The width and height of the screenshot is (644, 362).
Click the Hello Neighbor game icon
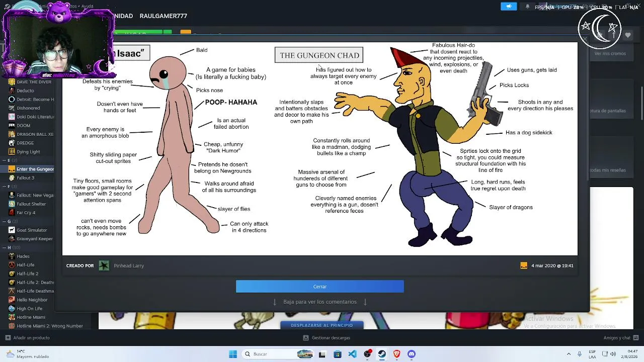[x=12, y=300]
